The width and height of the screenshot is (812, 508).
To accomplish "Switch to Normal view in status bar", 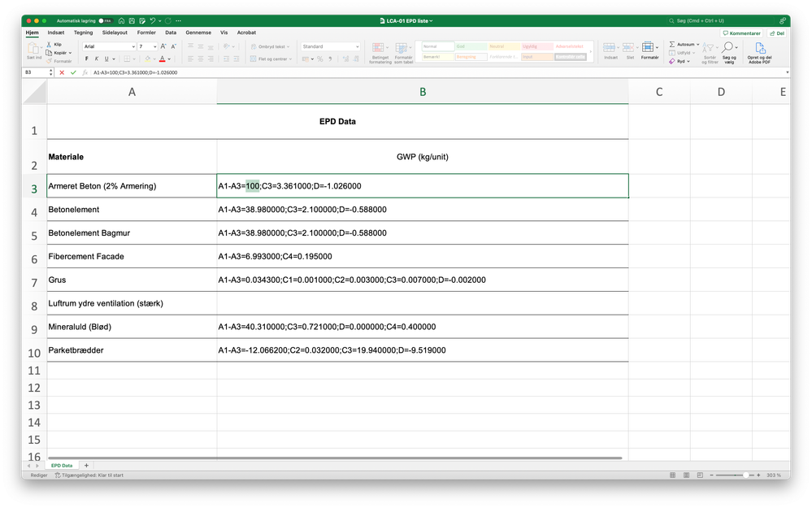I will click(x=672, y=475).
